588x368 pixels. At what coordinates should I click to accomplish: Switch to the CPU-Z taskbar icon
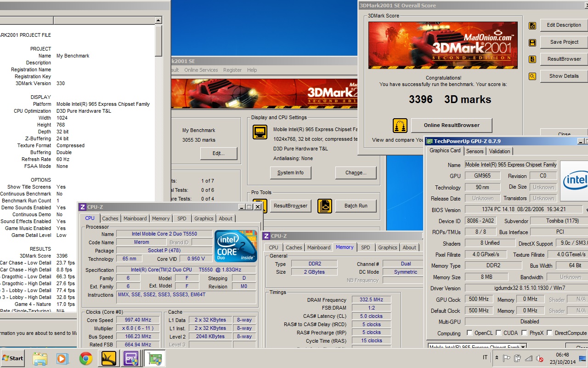pos(131,358)
